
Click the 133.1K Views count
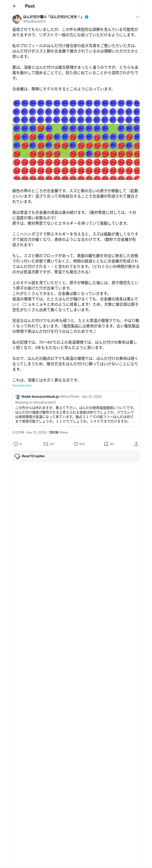[x=58, y=432]
